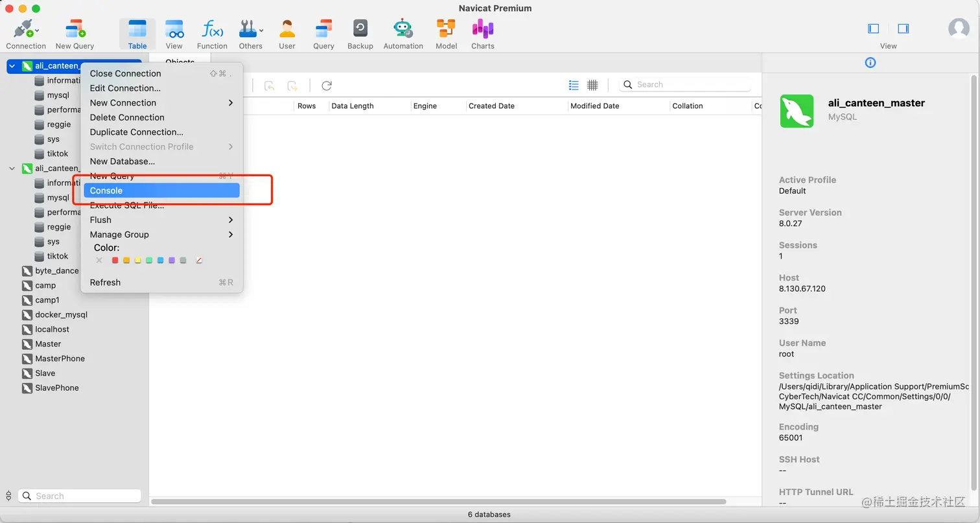Open the Flush submenu
980x523 pixels.
[161, 220]
